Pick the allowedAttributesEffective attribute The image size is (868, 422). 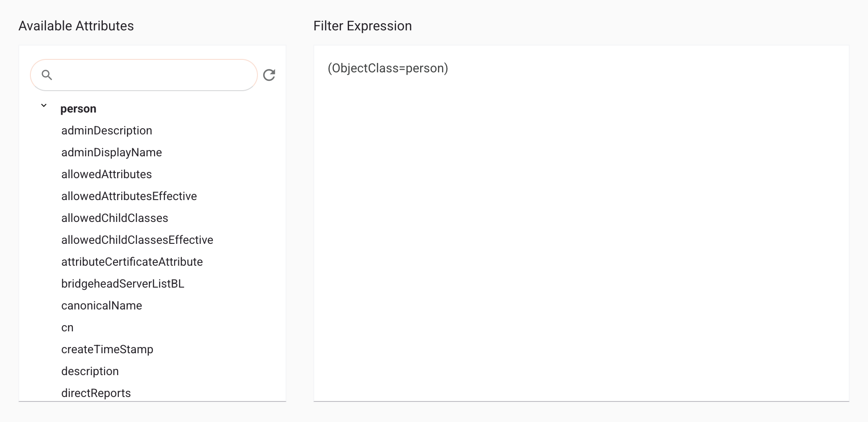[x=129, y=196]
